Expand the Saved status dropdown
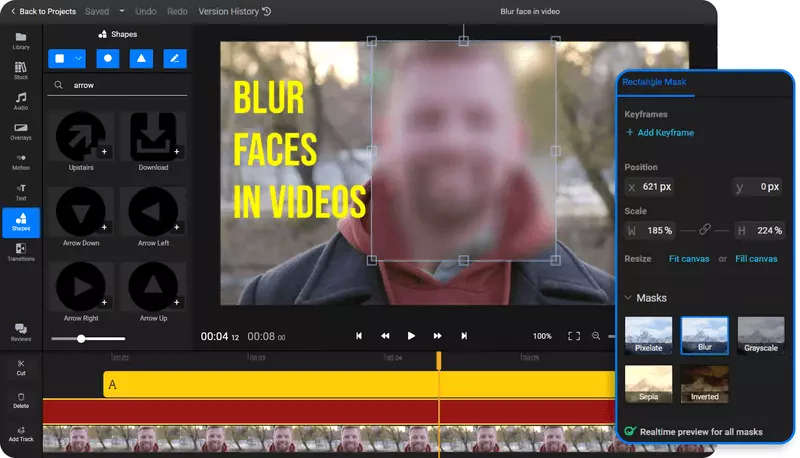Screen dimensions: 800x458 pyautogui.click(x=122, y=11)
